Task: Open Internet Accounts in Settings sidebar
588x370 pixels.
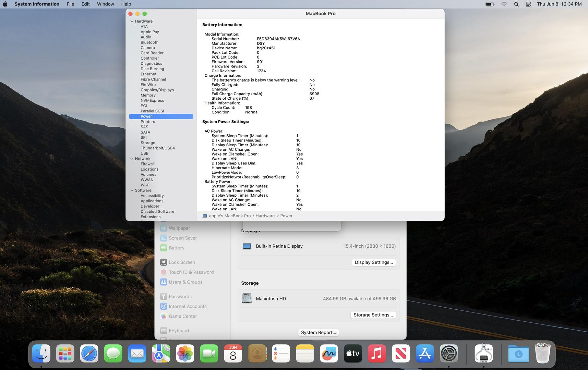Action: 183,307
